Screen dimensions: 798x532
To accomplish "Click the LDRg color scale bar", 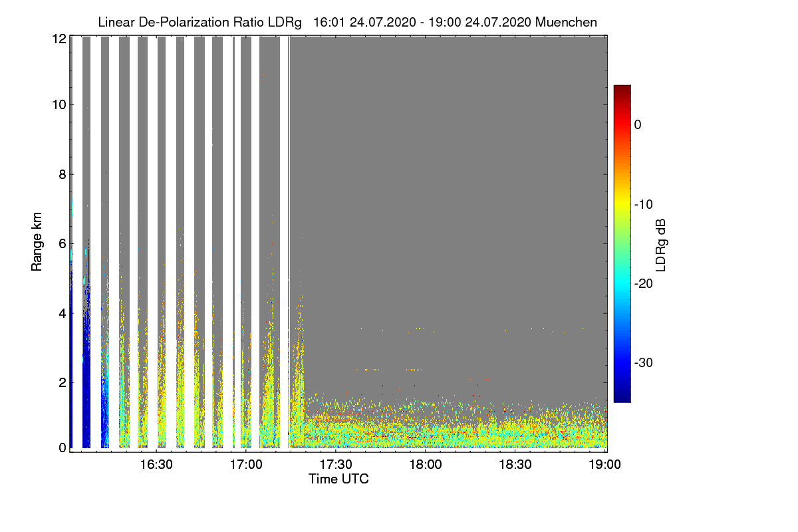I will tap(622, 243).
